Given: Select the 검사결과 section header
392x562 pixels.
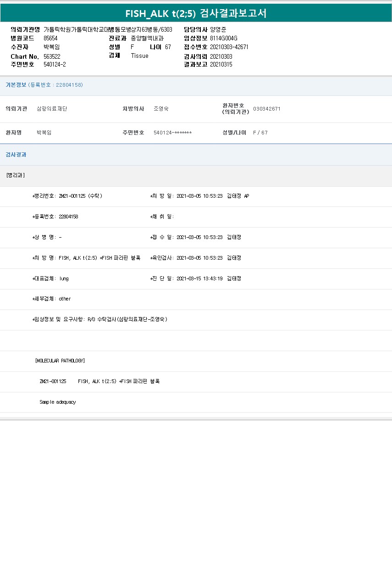Looking at the screenshot, I should pyautogui.click(x=16, y=155).
